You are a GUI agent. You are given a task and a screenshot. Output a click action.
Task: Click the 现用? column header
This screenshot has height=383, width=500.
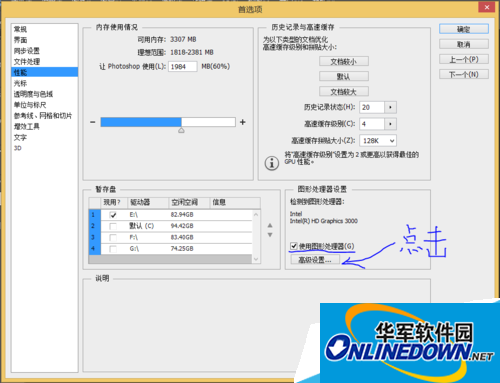tap(114, 202)
